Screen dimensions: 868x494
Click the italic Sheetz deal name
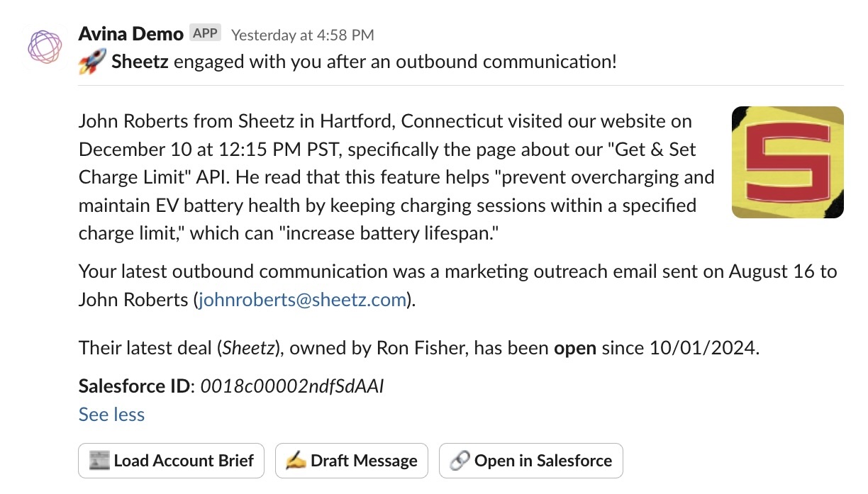[247, 348]
